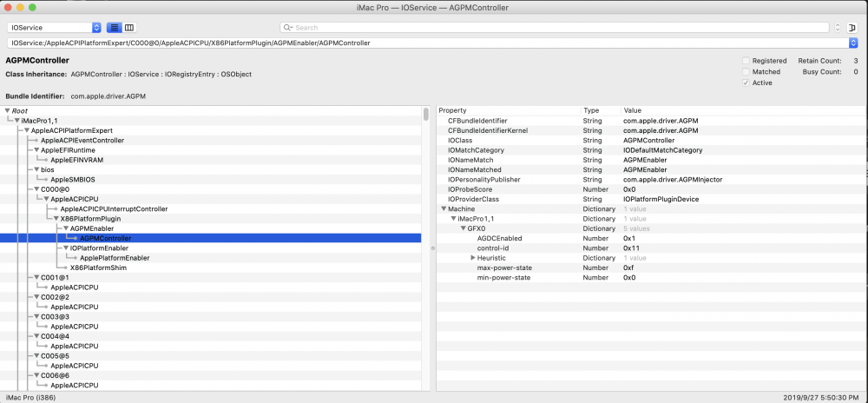Collapse the iMacPro1,1 dictionary in properties

click(x=453, y=219)
